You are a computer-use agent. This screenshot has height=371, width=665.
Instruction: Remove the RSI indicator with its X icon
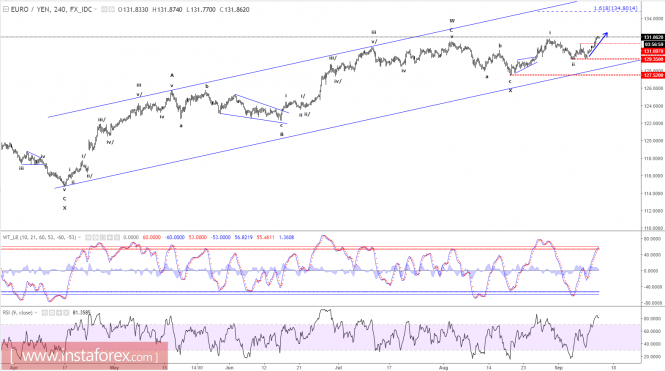coord(66,312)
